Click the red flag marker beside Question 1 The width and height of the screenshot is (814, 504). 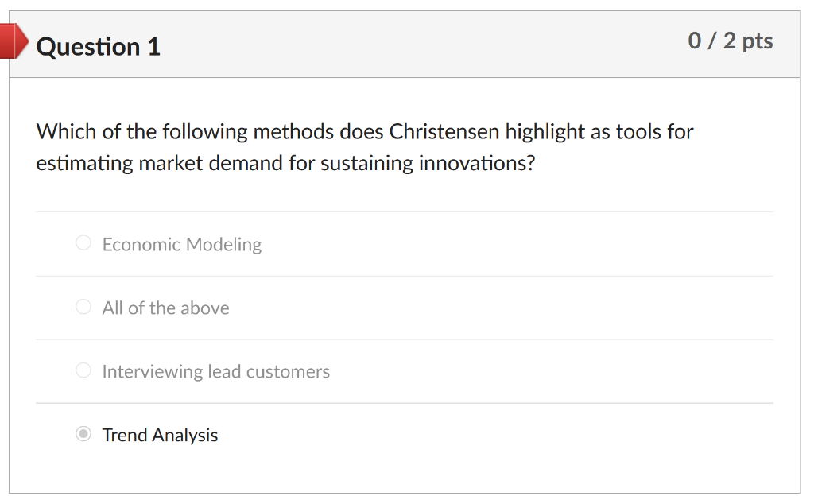[12, 41]
